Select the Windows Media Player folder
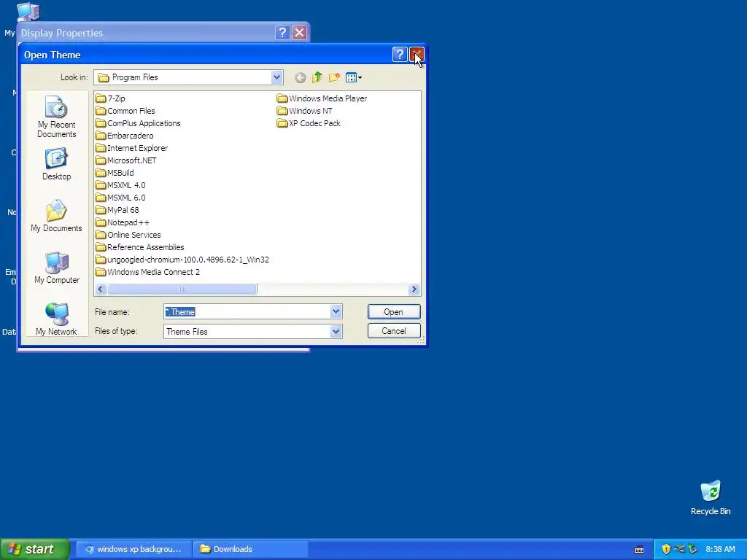Image resolution: width=747 pixels, height=560 pixels. [322, 98]
